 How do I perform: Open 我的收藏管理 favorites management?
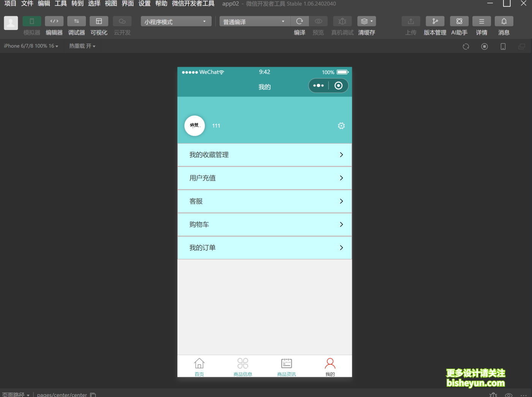(x=264, y=155)
